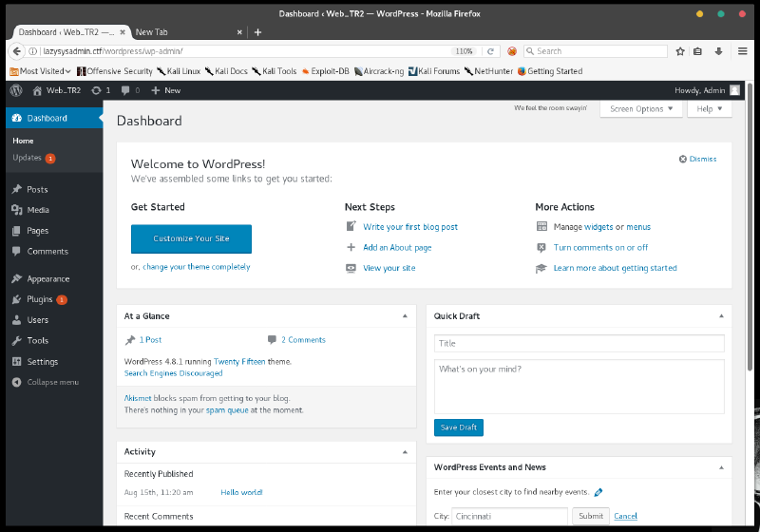Open the Hello world! post link
Screen dimensions: 760x532
241,492
